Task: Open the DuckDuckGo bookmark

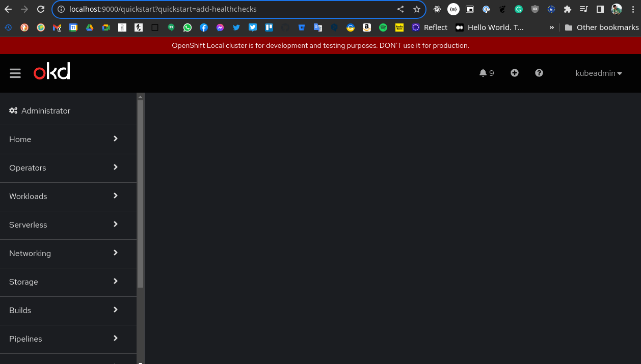Action: [24, 27]
